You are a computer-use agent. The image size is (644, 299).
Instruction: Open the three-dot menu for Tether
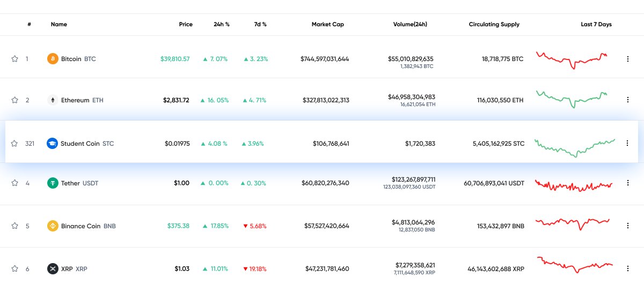(x=628, y=183)
